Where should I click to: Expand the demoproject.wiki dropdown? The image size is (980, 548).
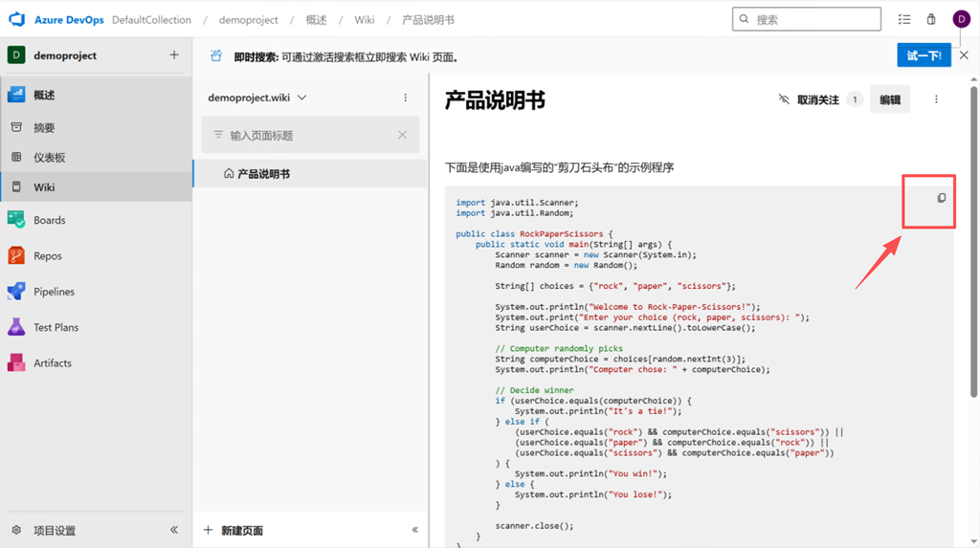tap(257, 98)
